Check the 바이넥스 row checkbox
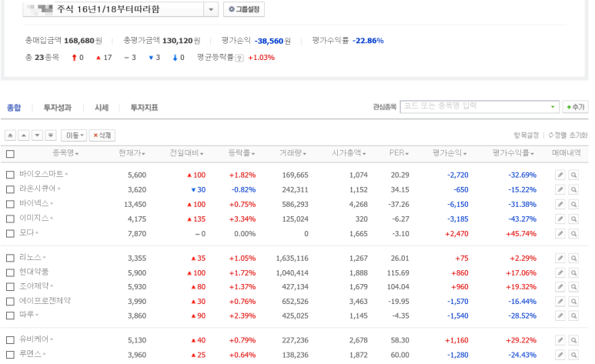 click(x=10, y=204)
